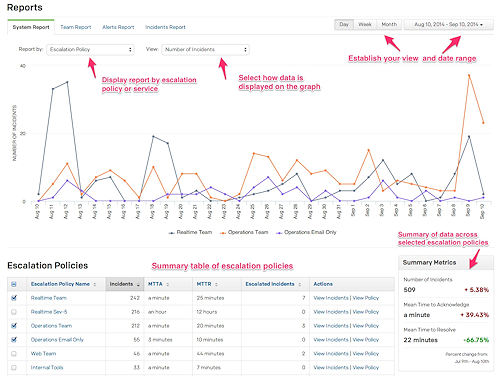Image resolution: width=500 pixels, height=376 pixels.
Task: View Incidents for Realtime Sev-5 row
Action: [x=331, y=312]
